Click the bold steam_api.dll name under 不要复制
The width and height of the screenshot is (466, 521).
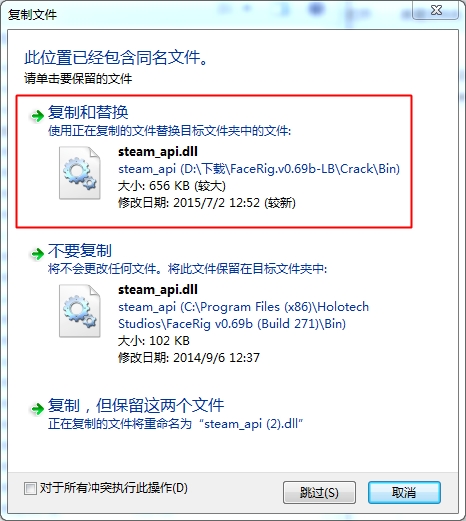click(158, 289)
